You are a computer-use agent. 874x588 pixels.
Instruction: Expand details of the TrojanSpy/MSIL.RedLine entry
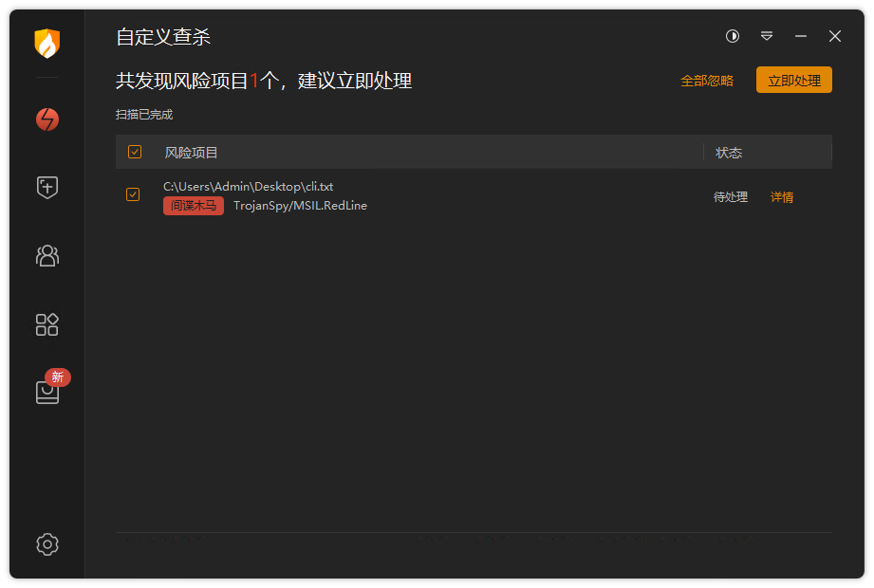click(x=781, y=196)
